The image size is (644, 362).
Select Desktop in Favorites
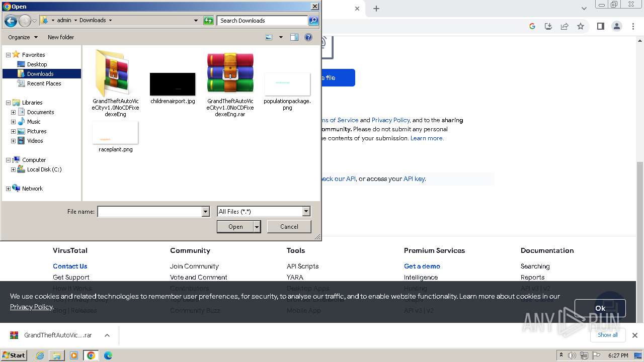pyautogui.click(x=37, y=64)
